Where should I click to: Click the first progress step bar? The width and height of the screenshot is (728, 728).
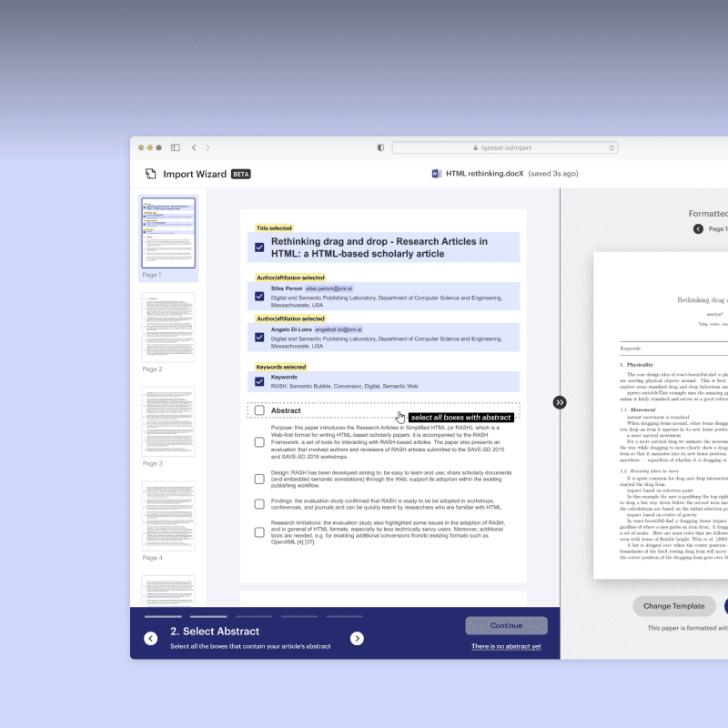click(163, 617)
